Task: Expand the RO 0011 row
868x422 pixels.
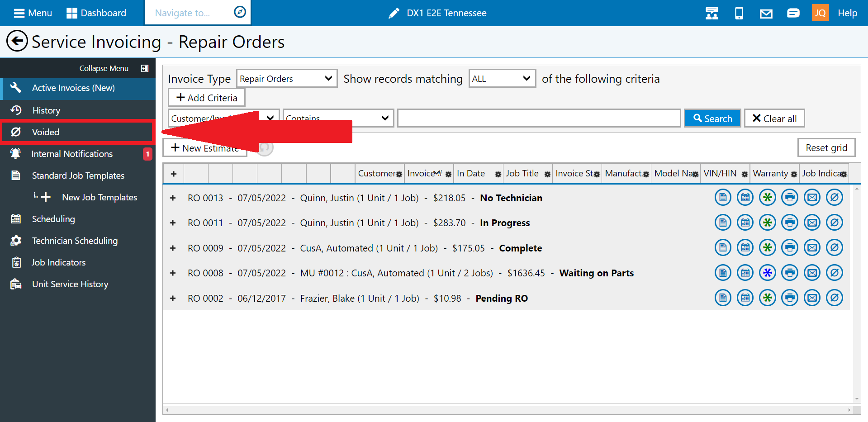Action: click(x=173, y=223)
